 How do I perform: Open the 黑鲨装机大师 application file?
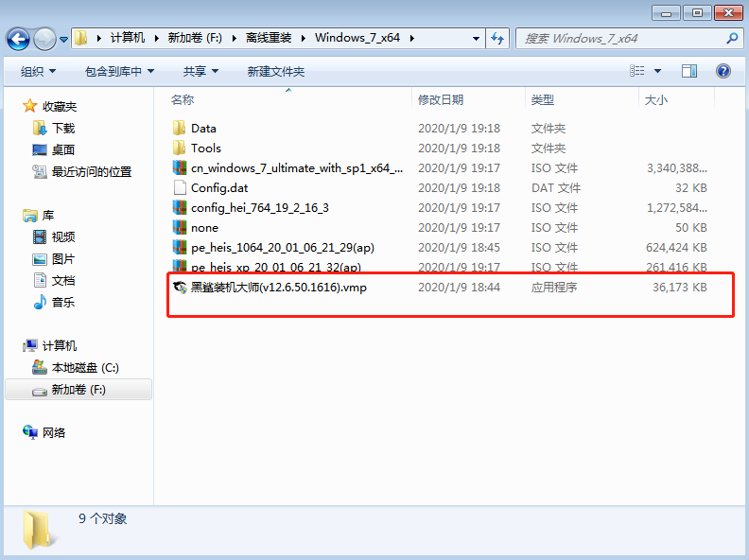click(278, 287)
